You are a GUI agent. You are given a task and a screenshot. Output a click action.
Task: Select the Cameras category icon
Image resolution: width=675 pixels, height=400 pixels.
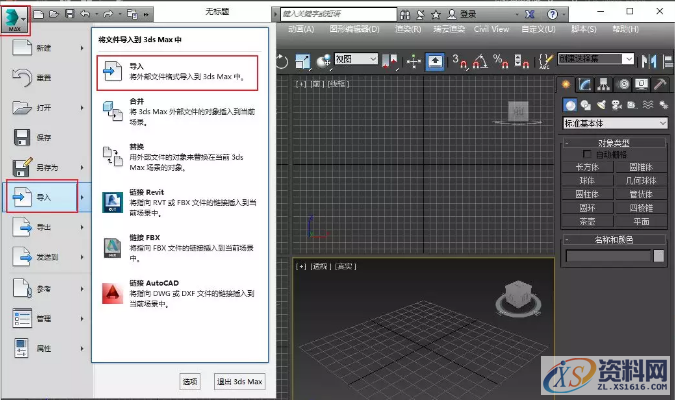616,105
